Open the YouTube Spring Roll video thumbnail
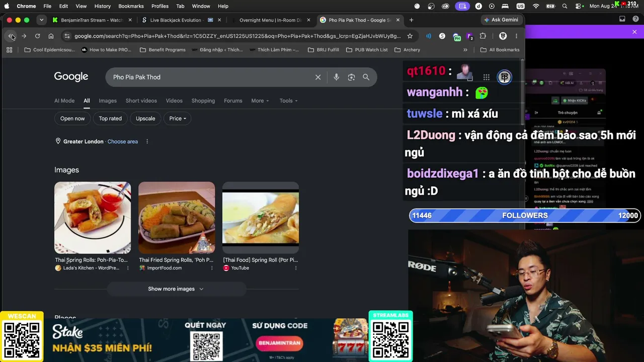Viewport: 644px width, 362px height. (261, 218)
